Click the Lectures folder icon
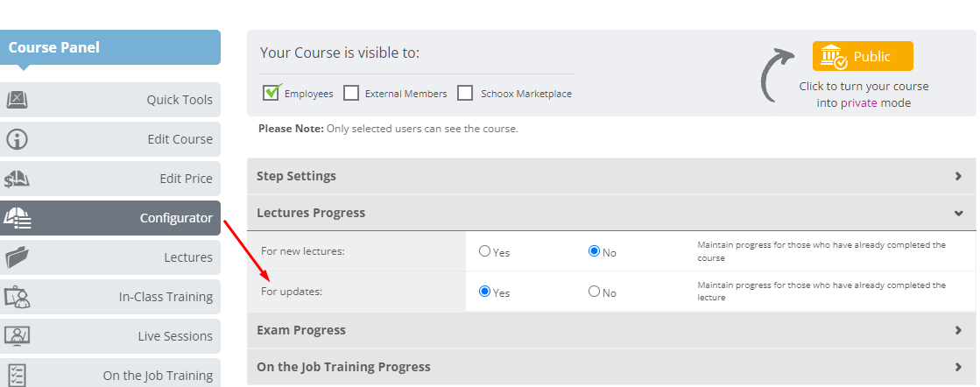 (x=17, y=257)
